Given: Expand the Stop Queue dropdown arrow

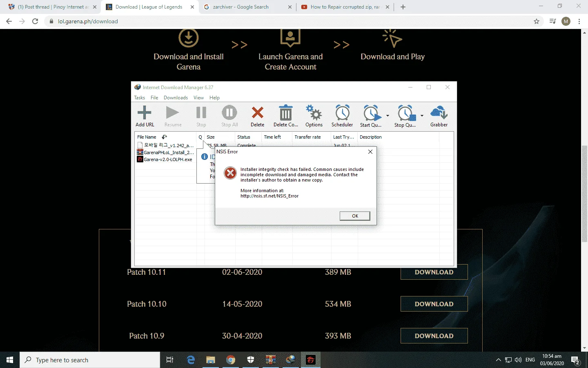Looking at the screenshot, I should [x=422, y=116].
